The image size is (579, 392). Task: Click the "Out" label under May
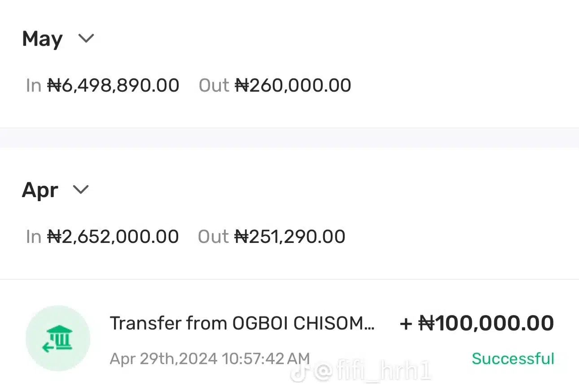coord(214,85)
